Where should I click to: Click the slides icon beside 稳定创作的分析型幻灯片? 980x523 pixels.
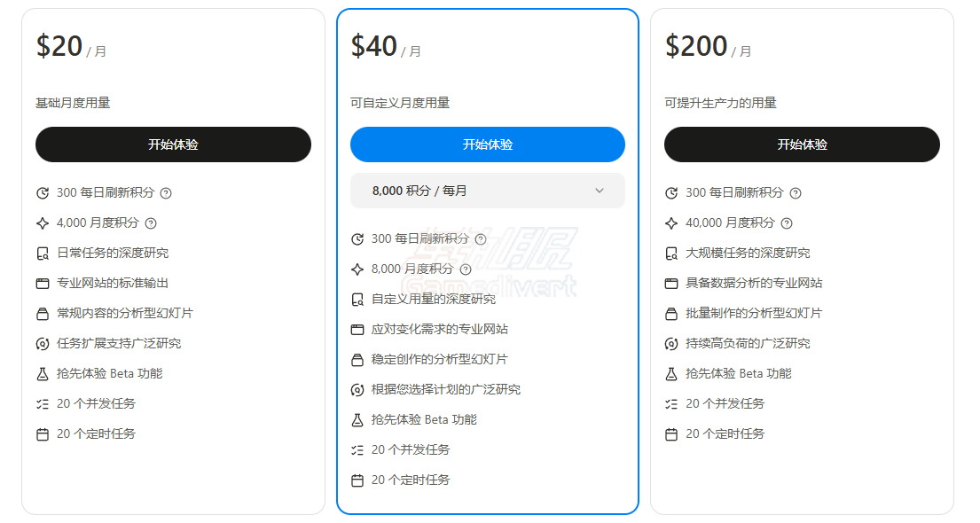pyautogui.click(x=356, y=359)
